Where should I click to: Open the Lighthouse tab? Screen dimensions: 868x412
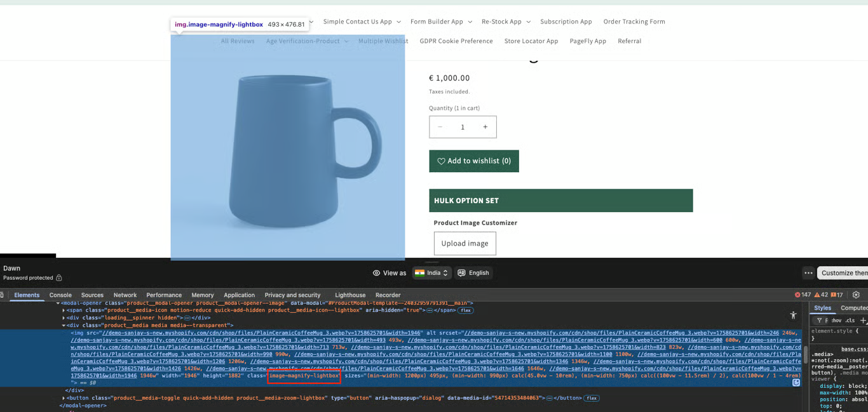click(x=350, y=295)
